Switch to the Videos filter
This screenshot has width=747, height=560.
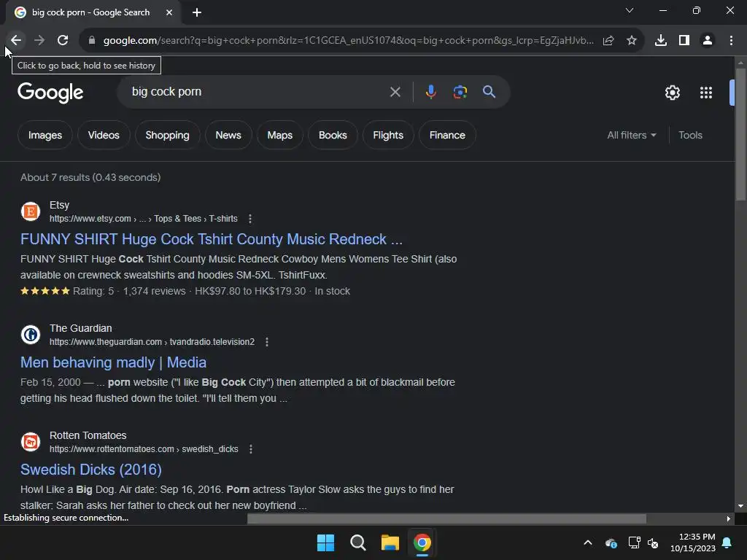[104, 135]
